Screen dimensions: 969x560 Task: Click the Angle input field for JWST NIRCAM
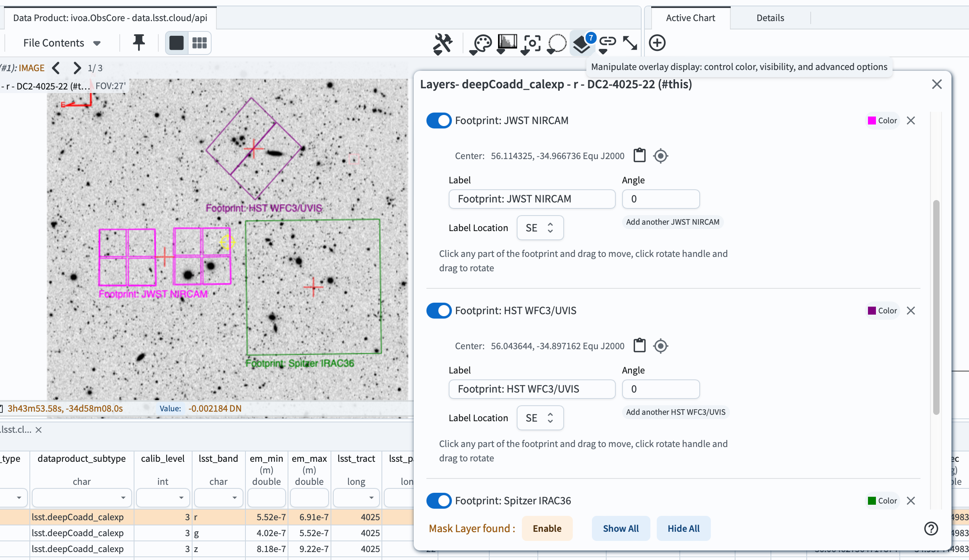pos(660,199)
